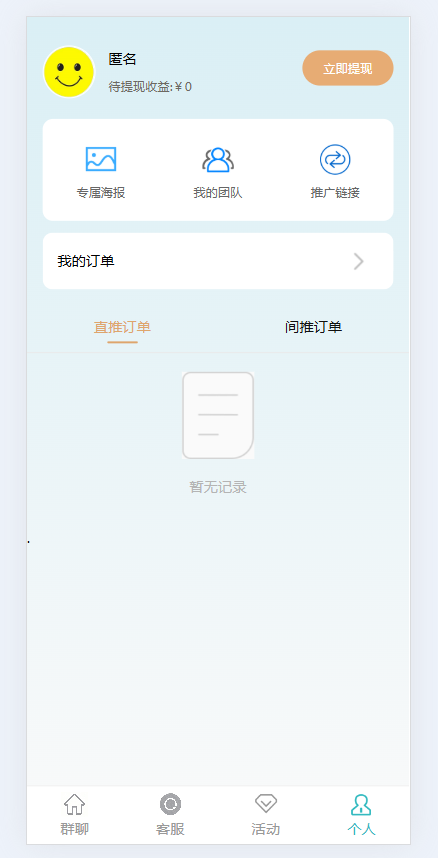Tap the 个人 tab label
Image resolution: width=438 pixels, height=858 pixels.
(361, 829)
